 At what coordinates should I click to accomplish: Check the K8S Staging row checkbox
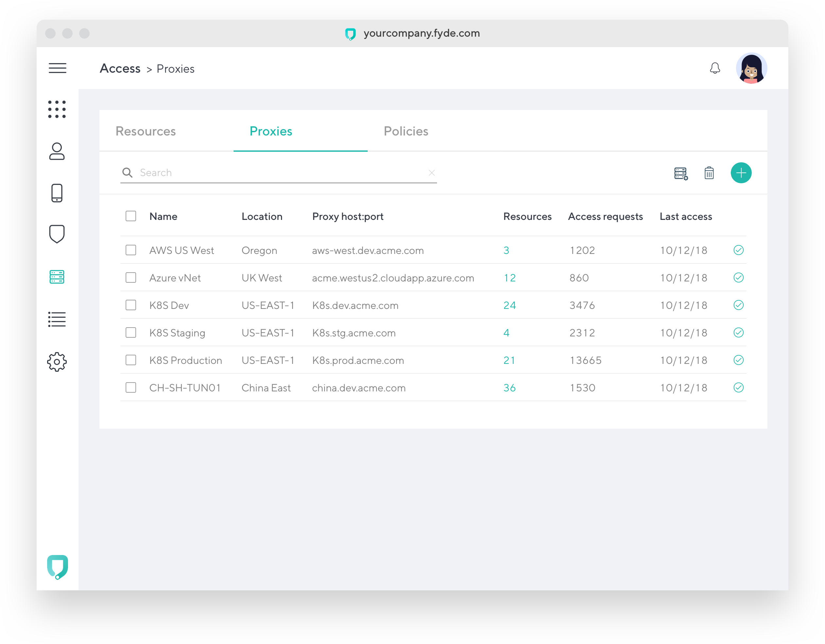131,332
